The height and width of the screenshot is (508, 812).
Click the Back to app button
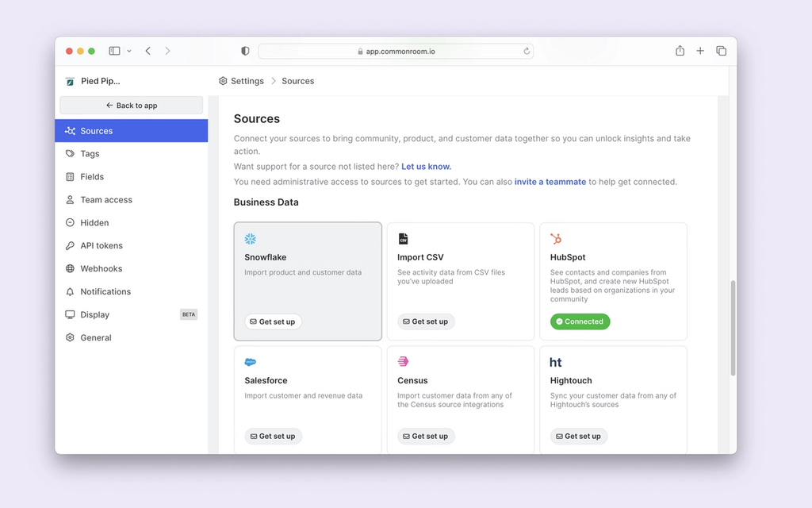[x=130, y=105]
